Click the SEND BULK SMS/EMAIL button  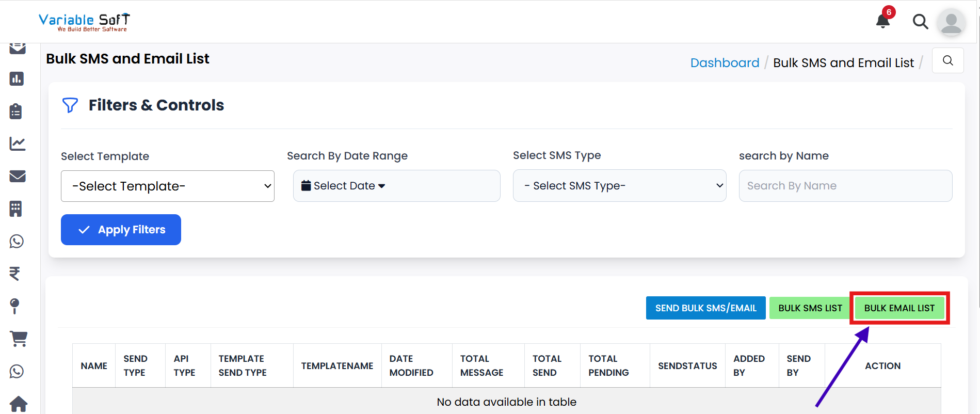pyautogui.click(x=705, y=308)
